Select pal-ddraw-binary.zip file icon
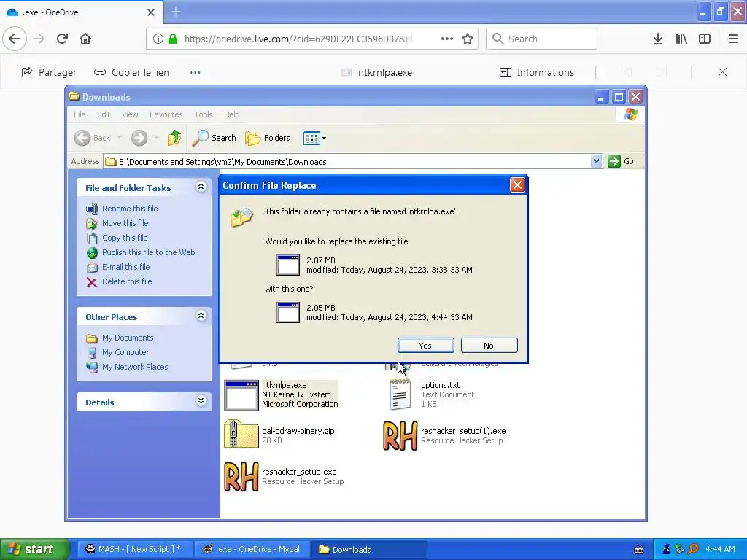 [x=241, y=434]
